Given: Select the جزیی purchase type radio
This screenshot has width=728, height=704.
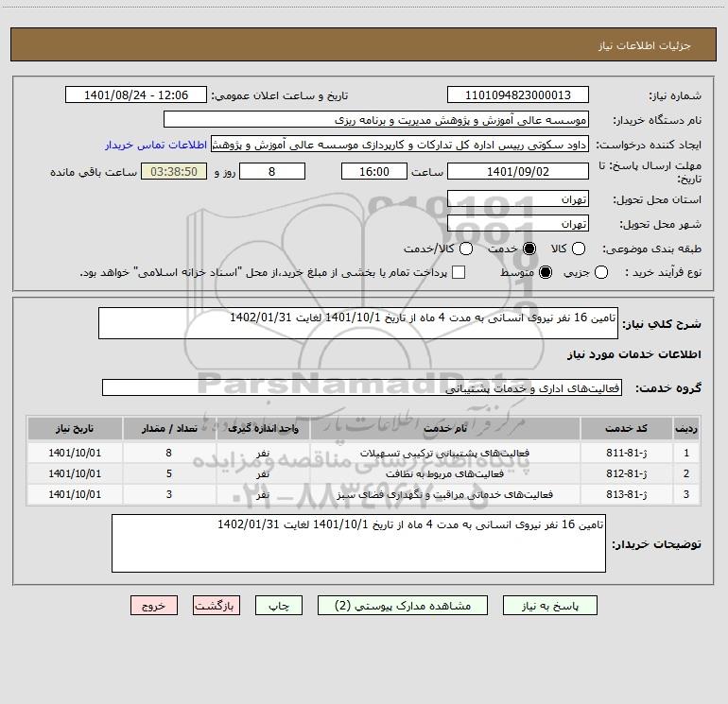Looking at the screenshot, I should tap(600, 272).
